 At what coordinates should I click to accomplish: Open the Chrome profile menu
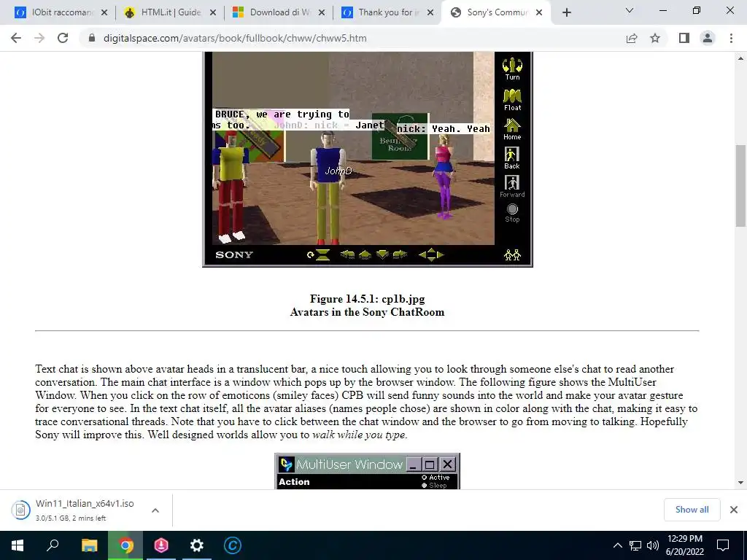coord(708,38)
